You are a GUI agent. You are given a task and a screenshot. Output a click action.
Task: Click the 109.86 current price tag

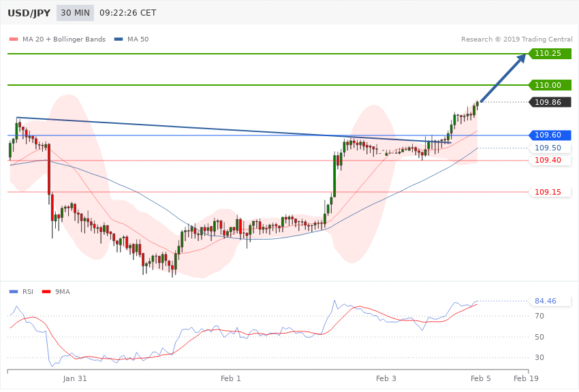pos(550,102)
